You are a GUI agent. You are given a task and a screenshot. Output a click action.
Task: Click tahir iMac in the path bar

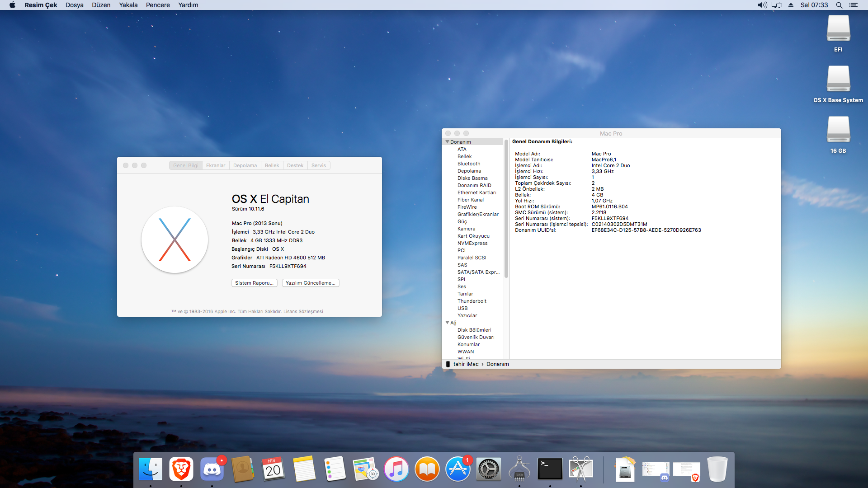point(466,364)
